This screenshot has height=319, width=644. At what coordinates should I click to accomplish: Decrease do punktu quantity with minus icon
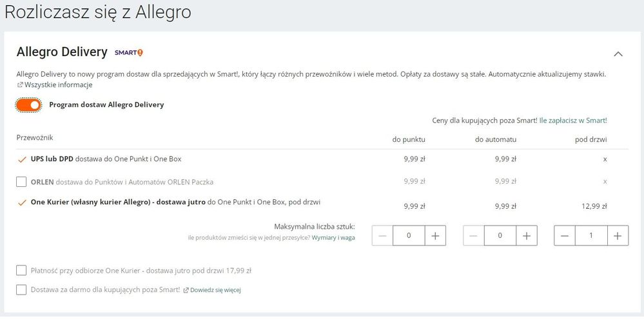pyautogui.click(x=382, y=236)
